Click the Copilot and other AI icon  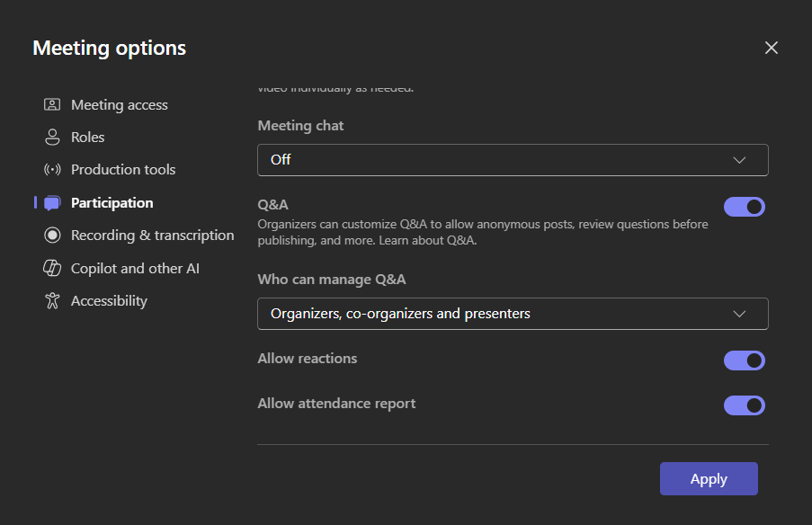(x=52, y=268)
